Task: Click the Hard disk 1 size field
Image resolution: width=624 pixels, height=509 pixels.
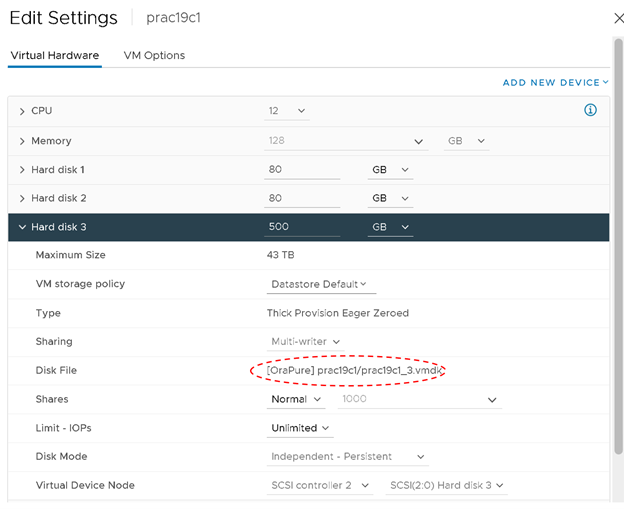Action: click(x=303, y=170)
